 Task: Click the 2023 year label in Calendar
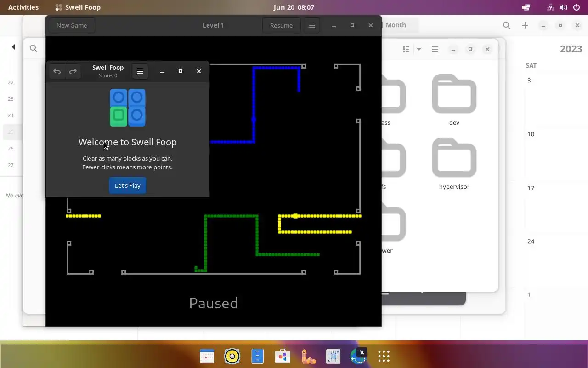point(571,49)
